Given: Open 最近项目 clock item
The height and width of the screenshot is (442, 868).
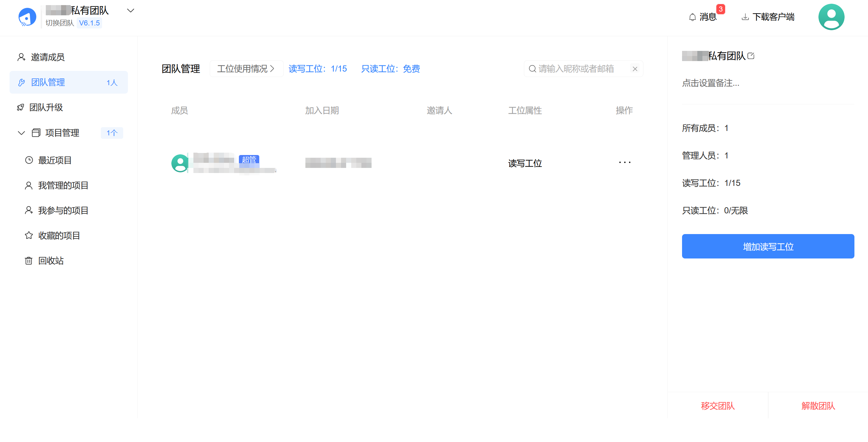Looking at the screenshot, I should coord(54,160).
